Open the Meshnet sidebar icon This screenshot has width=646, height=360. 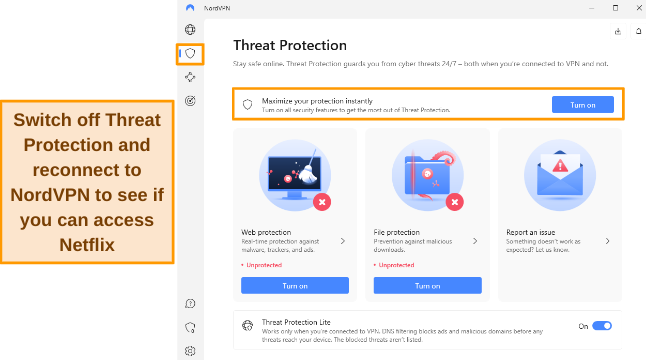click(190, 77)
